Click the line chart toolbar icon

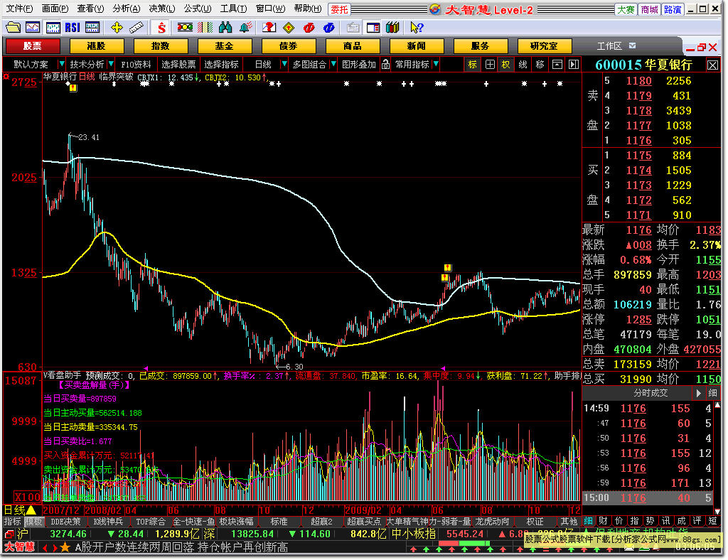(x=33, y=28)
